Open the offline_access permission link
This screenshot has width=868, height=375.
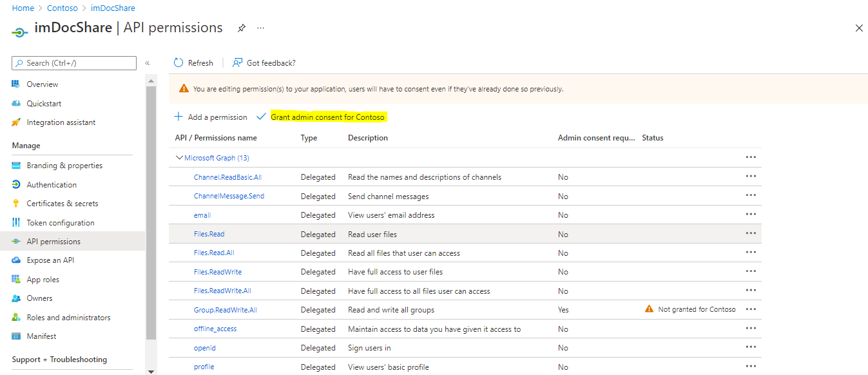[x=215, y=329]
